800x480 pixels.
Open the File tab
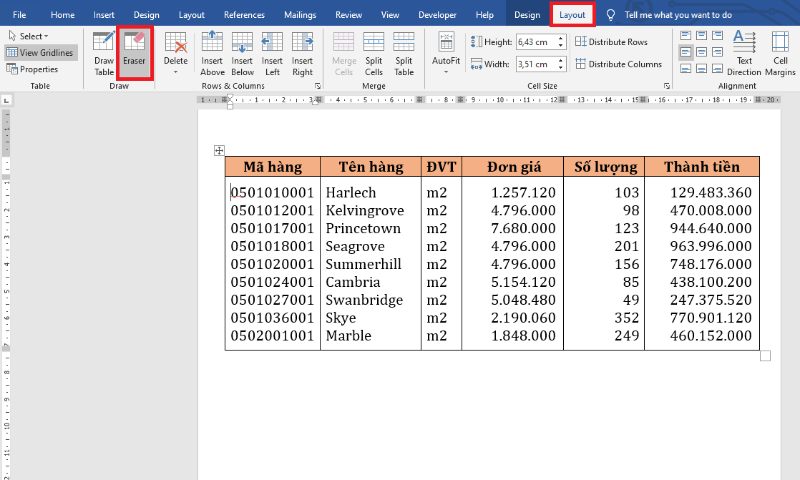19,15
